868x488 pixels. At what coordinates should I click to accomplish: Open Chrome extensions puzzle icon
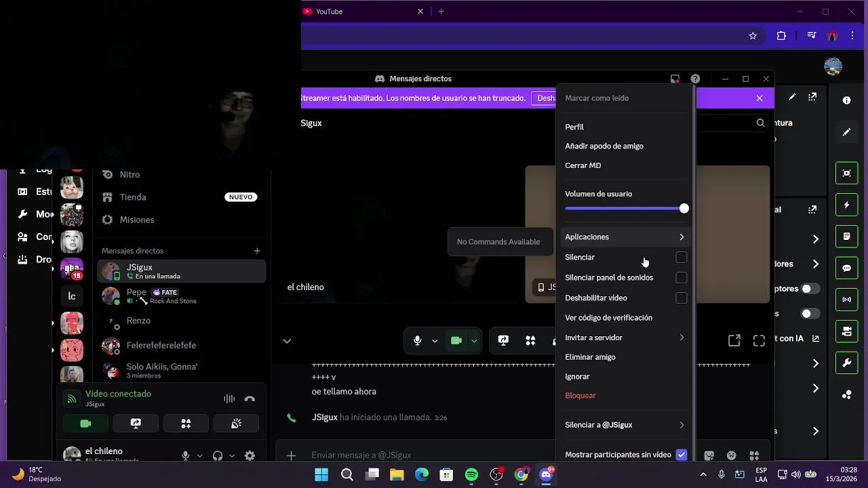[x=781, y=36]
